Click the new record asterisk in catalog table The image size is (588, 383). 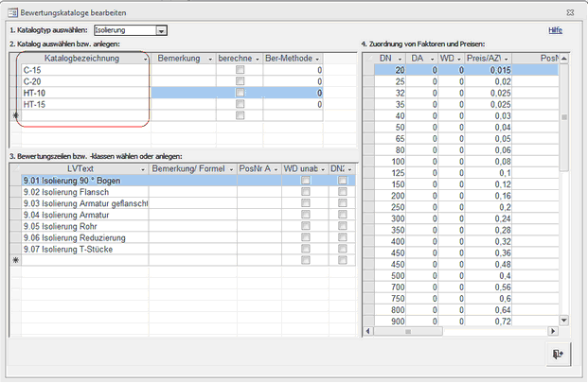tap(14, 115)
